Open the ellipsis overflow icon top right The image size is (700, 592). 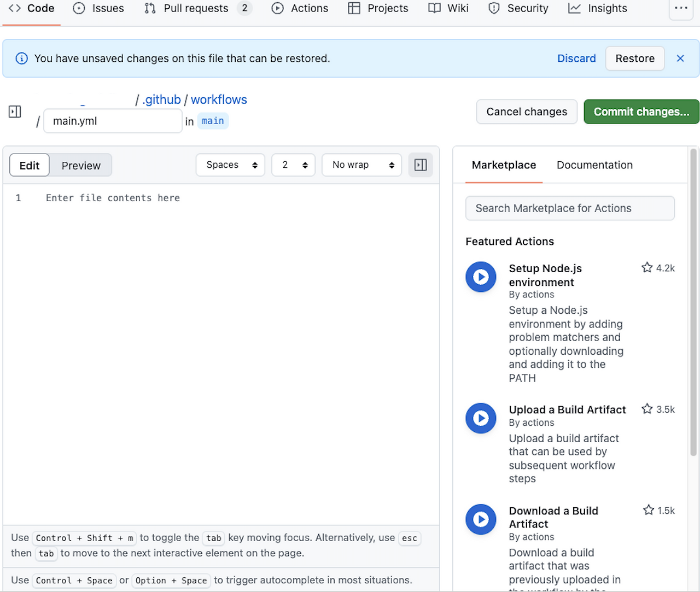(x=681, y=8)
